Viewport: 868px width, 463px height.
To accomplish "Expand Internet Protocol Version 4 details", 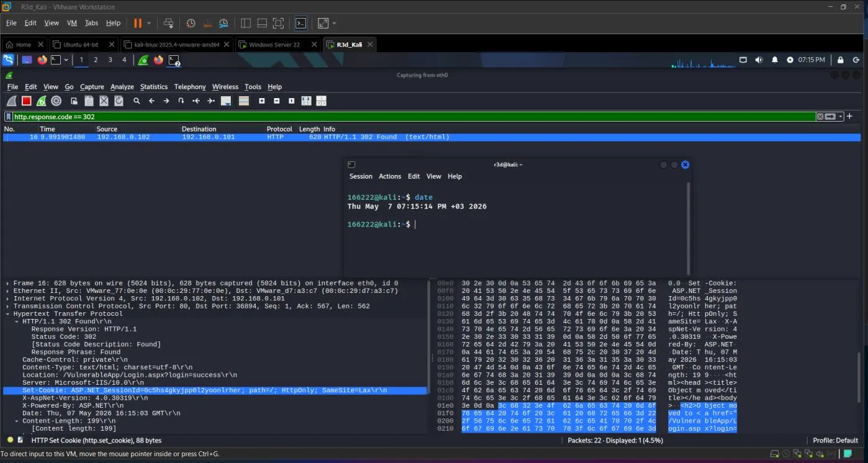I will tap(8, 299).
